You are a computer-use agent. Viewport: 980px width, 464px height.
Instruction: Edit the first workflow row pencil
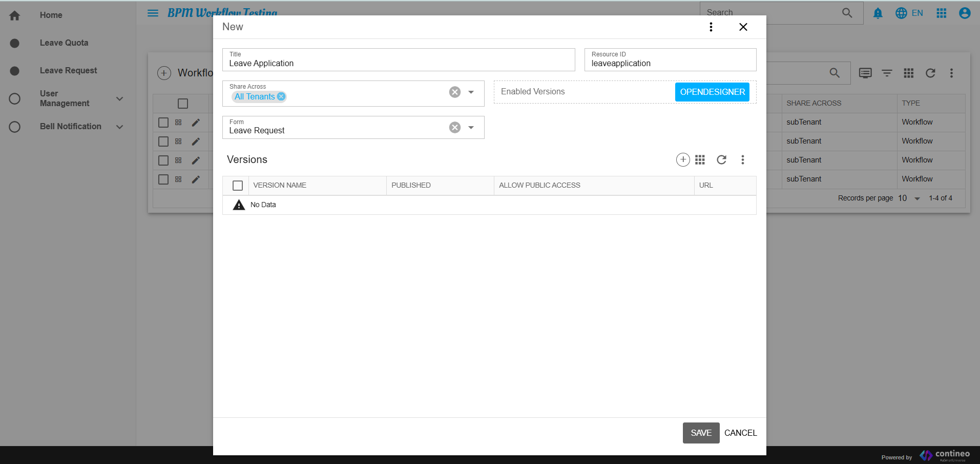196,123
